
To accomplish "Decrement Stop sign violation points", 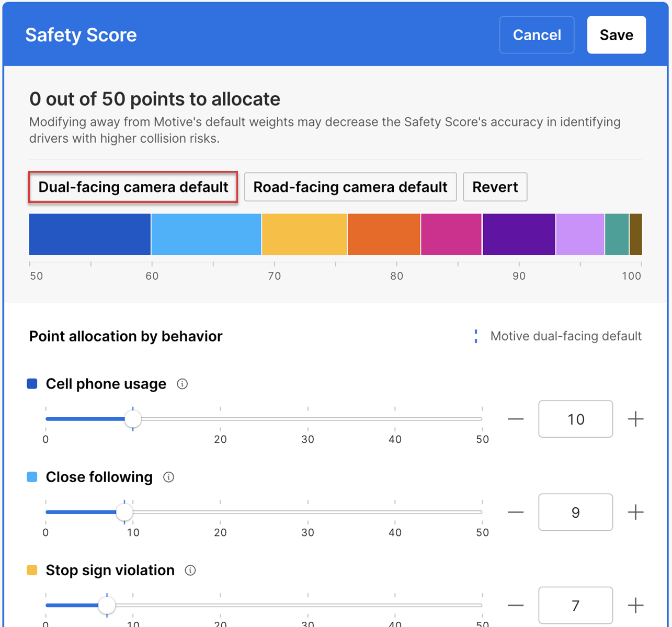I will point(516,605).
